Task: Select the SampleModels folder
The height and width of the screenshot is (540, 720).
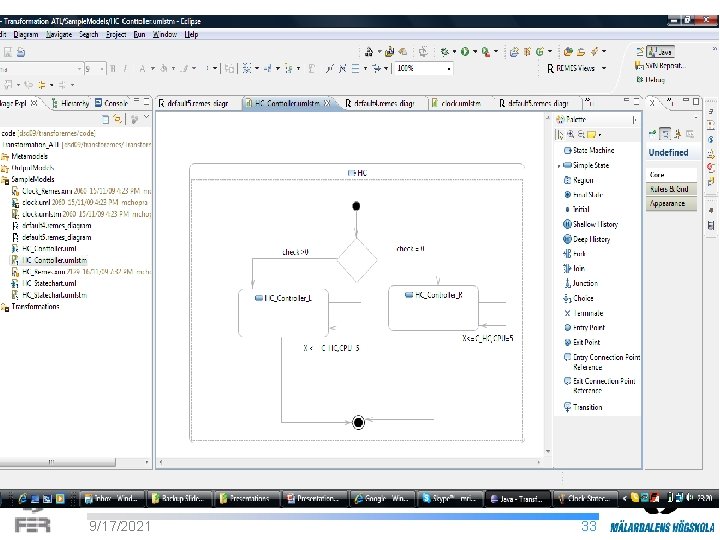Action: pos(28,179)
